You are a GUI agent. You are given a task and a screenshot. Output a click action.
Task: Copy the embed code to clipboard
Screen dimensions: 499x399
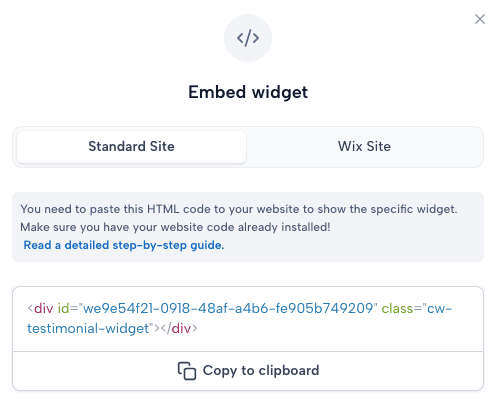coord(248,371)
